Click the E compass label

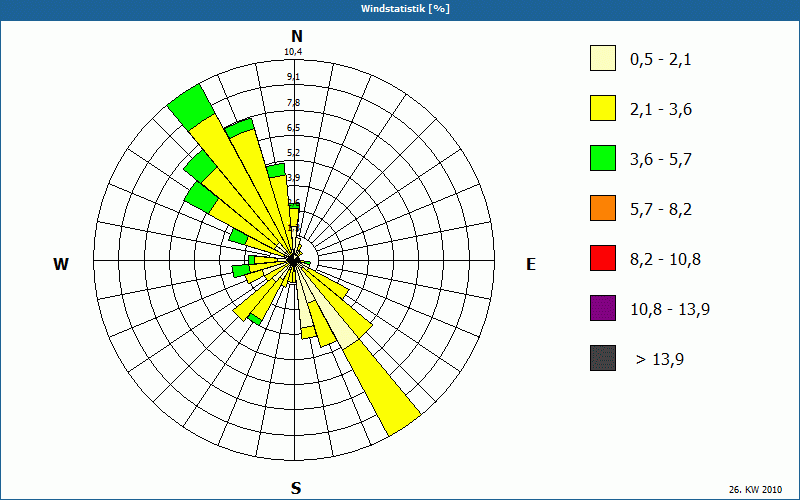(531, 264)
